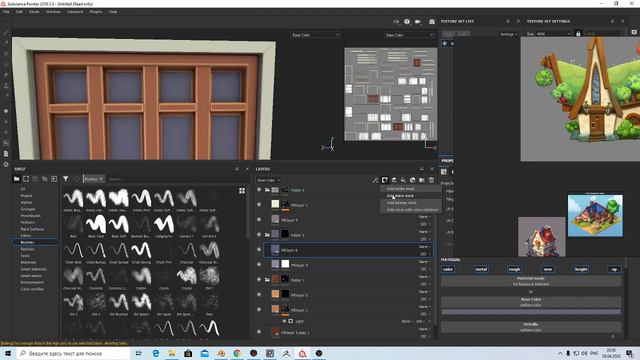Click the folder icon in Shelf toolbar
This screenshot has width=640, height=360.
(x=16, y=179)
